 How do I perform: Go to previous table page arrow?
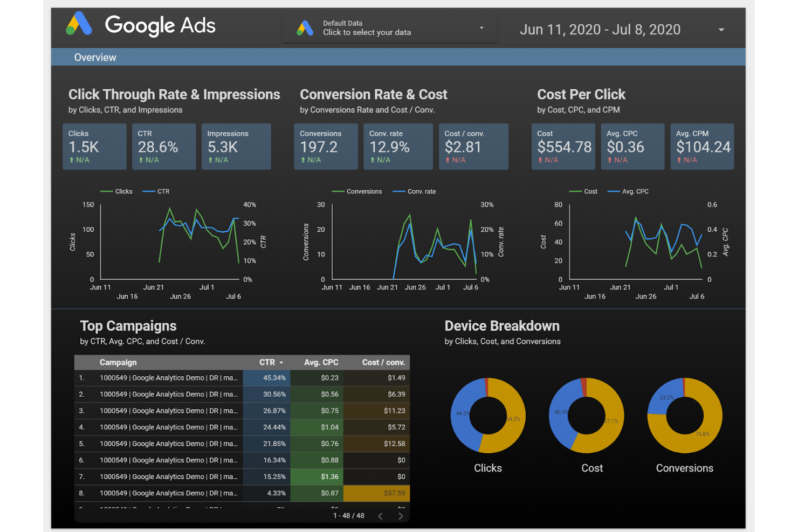380,516
